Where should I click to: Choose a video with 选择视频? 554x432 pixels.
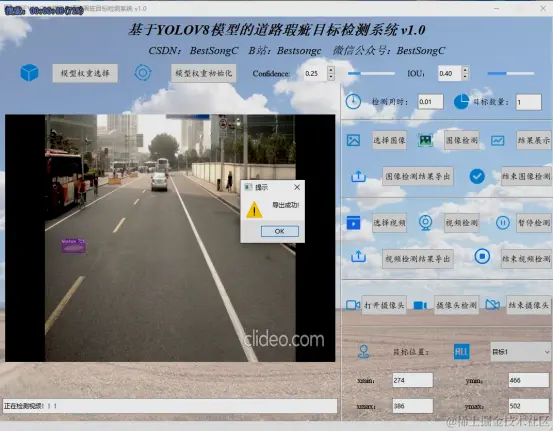coord(389,223)
